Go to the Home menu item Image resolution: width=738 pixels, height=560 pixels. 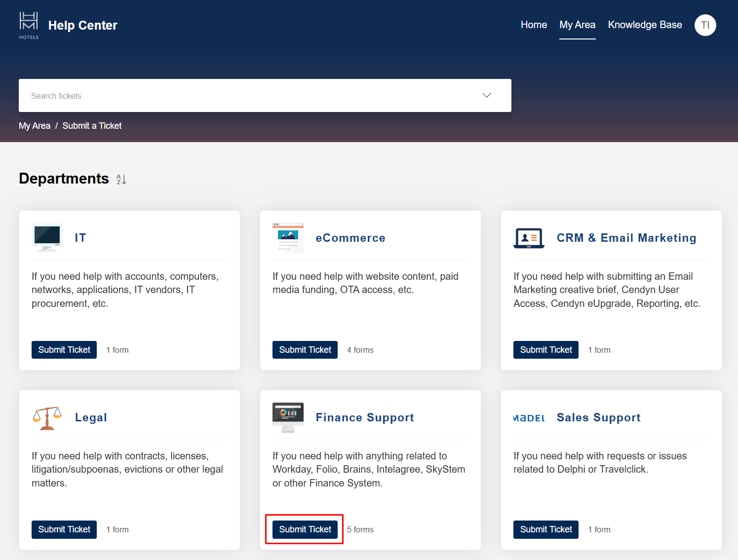(534, 25)
